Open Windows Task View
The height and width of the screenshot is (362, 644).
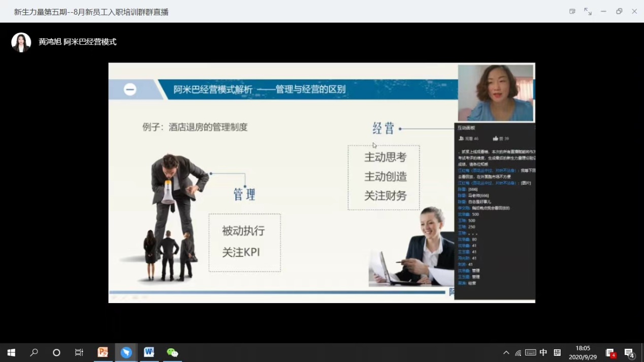pyautogui.click(x=79, y=352)
